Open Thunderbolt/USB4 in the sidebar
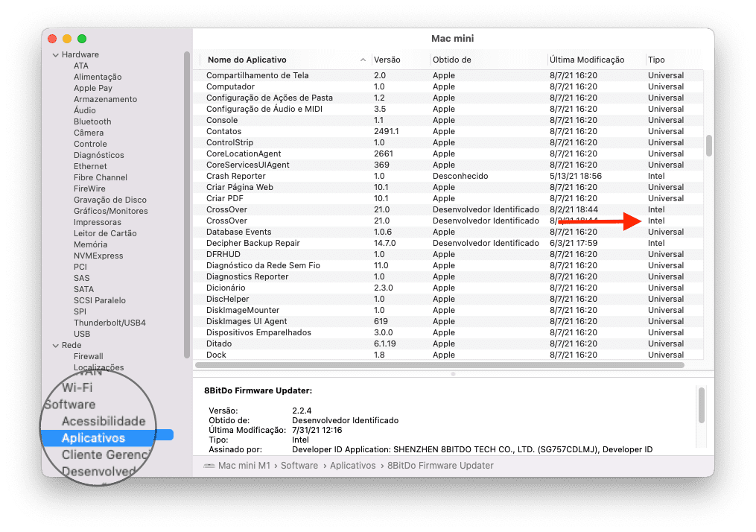The image size is (756, 532). [x=109, y=323]
